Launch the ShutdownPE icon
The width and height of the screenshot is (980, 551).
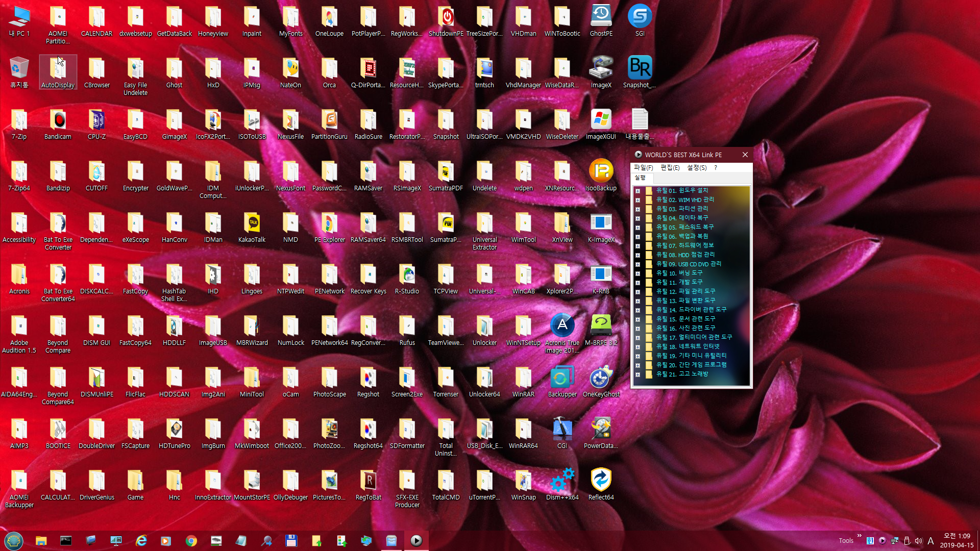coord(446,21)
